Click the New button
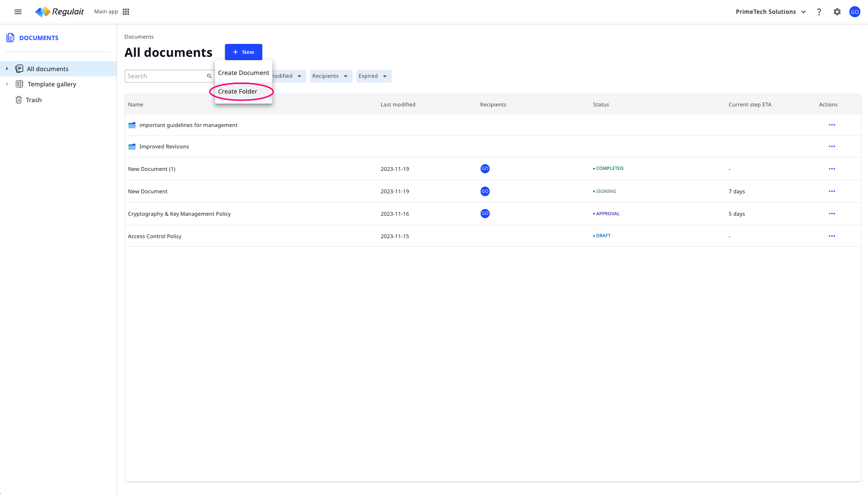The image size is (868, 494). click(x=243, y=52)
